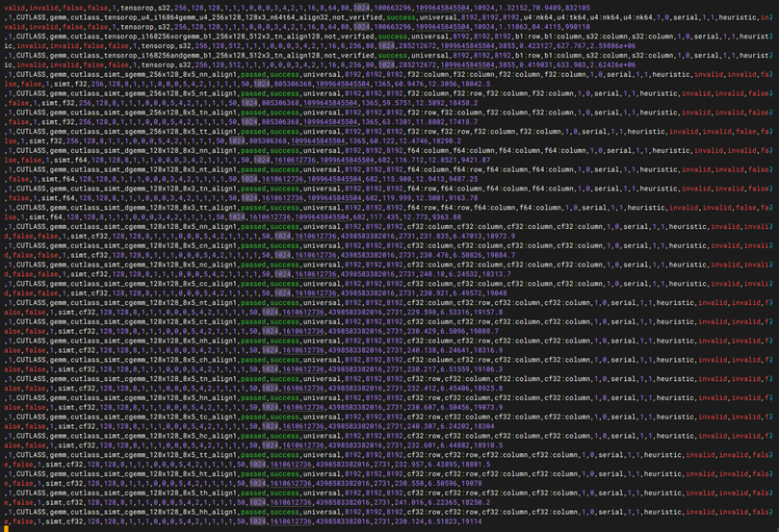Click kernel name cutlass_simt_dgemm_128x128_8x3_tn_align1

pos(155,189)
